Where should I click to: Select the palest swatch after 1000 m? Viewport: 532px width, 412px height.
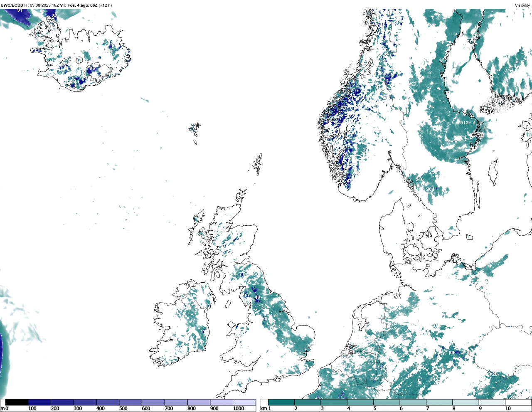point(244,402)
